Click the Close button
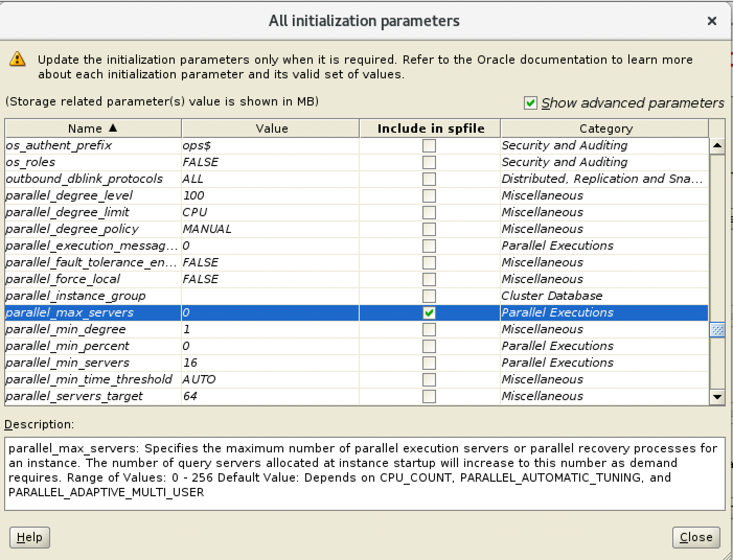733x560 pixels. [x=696, y=538]
